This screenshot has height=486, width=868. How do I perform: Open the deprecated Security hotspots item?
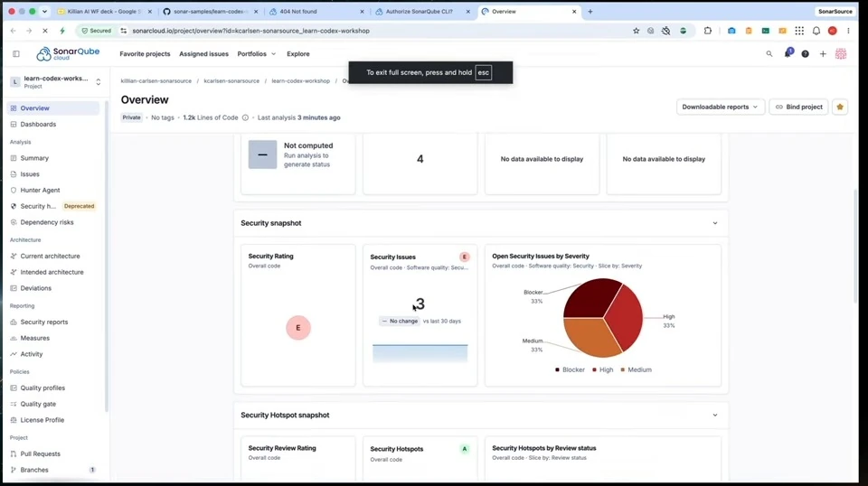click(53, 206)
